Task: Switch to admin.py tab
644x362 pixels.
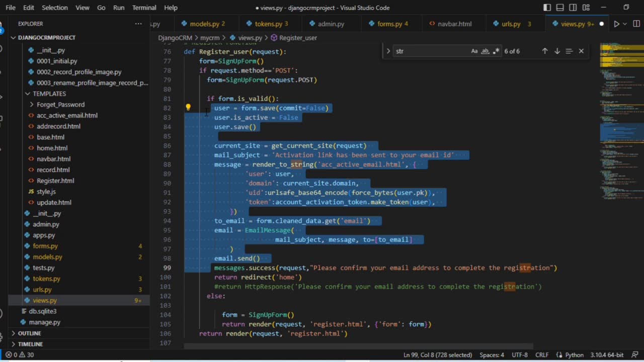Action: pyautogui.click(x=331, y=24)
